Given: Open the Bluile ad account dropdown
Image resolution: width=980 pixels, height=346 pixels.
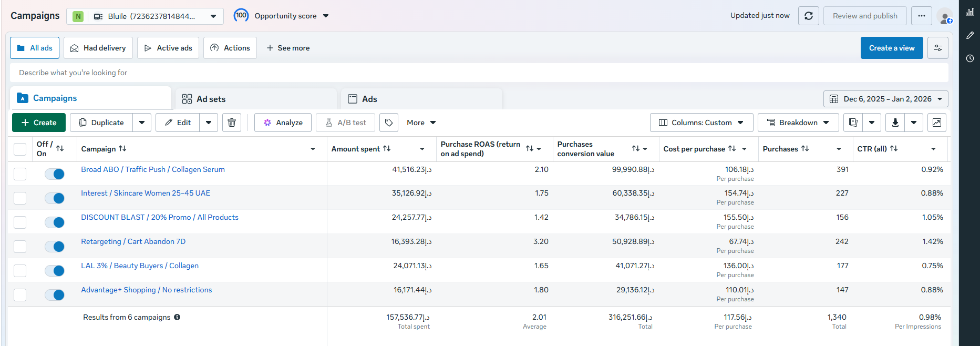Looking at the screenshot, I should point(145,16).
